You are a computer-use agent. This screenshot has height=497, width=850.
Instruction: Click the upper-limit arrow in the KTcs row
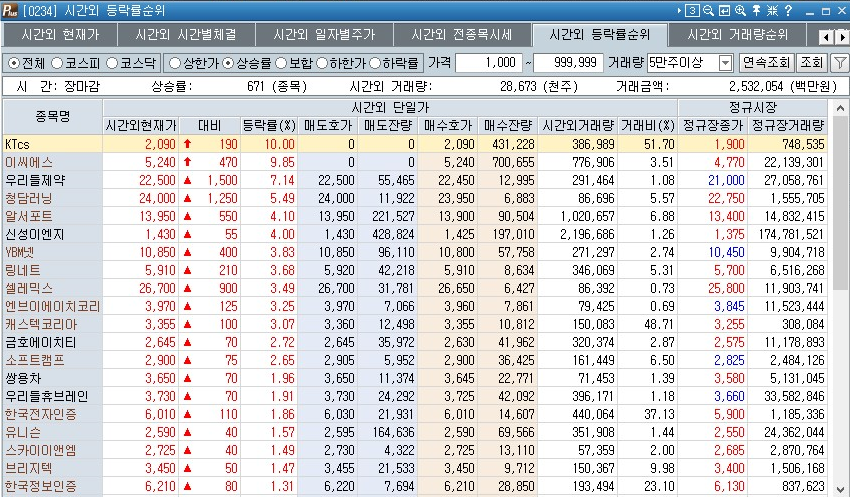click(x=188, y=144)
